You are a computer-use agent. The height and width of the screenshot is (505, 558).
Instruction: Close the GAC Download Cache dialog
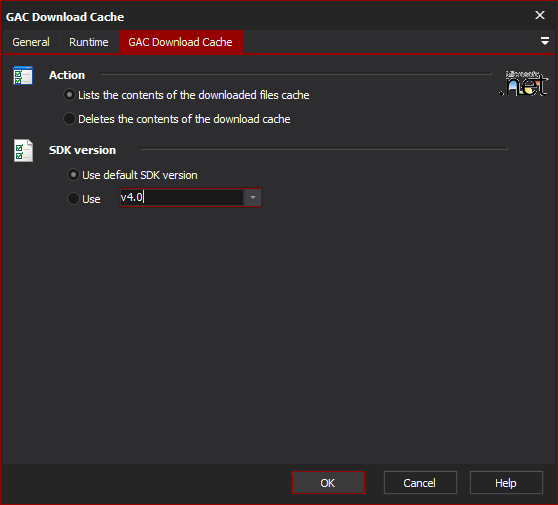(540, 15)
